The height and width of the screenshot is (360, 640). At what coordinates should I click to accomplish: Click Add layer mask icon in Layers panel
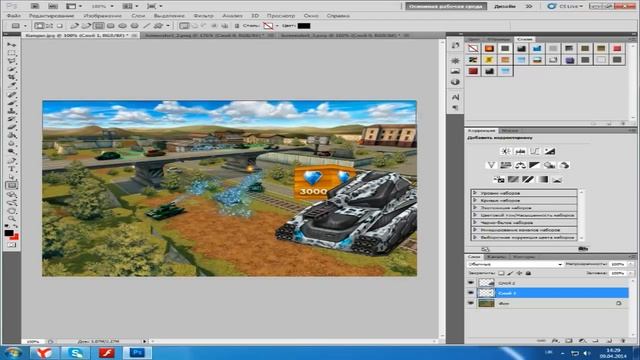pyautogui.click(x=569, y=340)
